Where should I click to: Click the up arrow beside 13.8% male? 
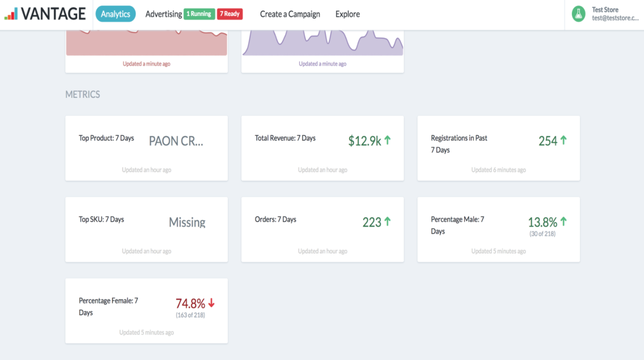tap(564, 222)
